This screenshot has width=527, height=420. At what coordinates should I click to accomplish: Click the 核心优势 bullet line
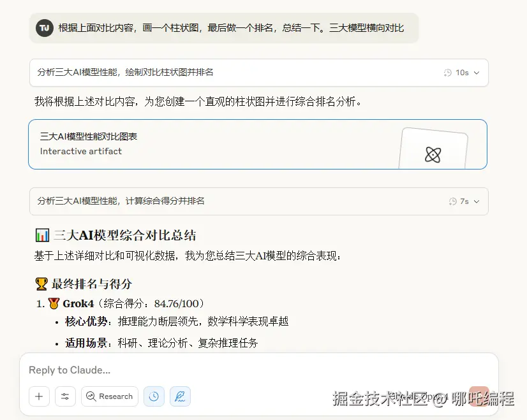[177, 321]
